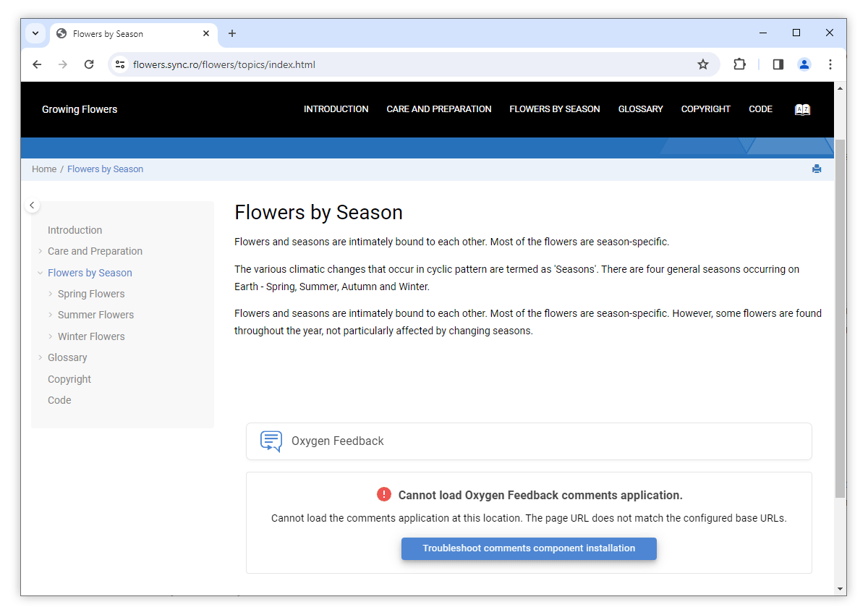Viewport: 868px width, 615px height.
Task: Open a new browser tab
Action: point(232,33)
